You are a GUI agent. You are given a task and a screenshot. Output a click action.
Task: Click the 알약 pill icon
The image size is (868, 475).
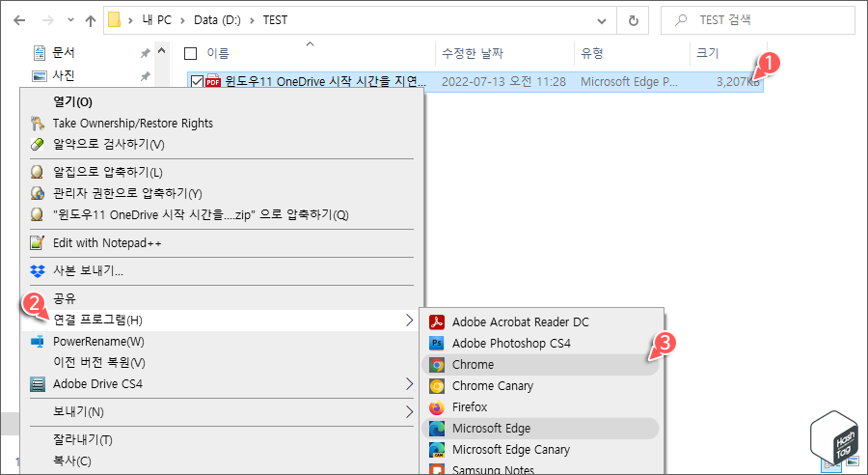coord(37,144)
